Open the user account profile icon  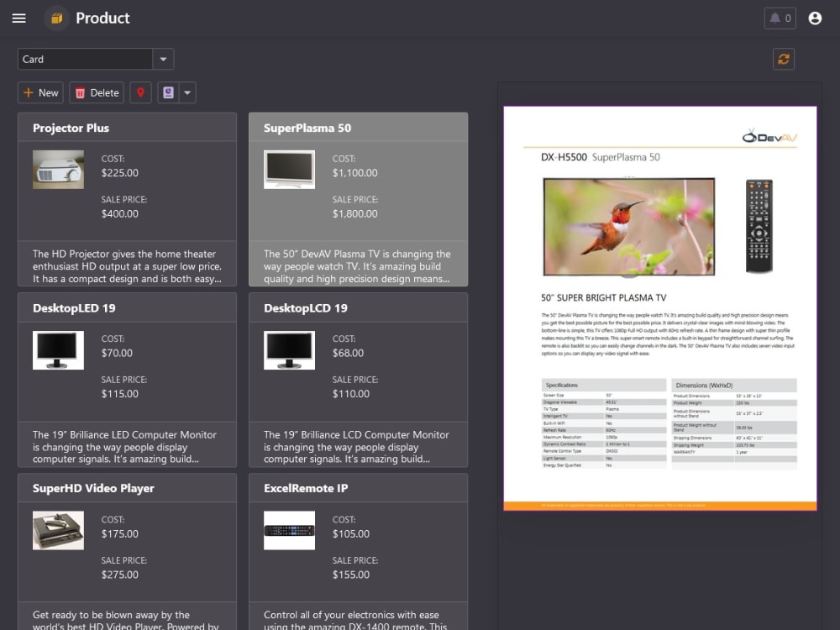click(815, 18)
